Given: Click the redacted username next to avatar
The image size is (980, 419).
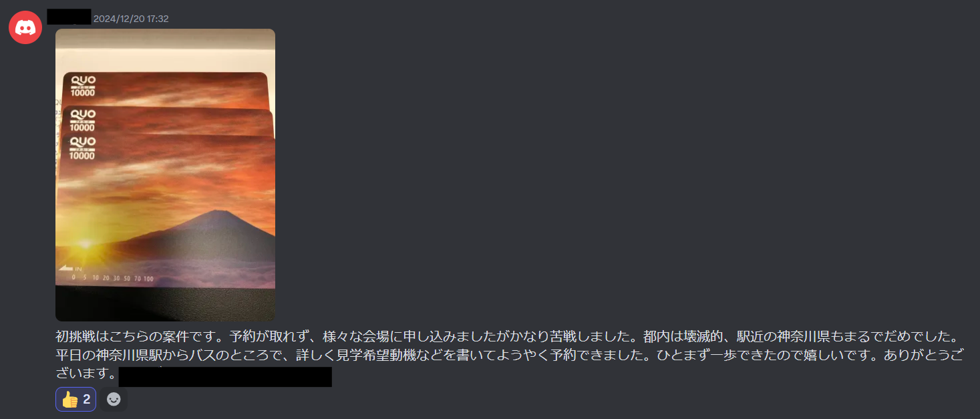Looking at the screenshot, I should point(69,17).
